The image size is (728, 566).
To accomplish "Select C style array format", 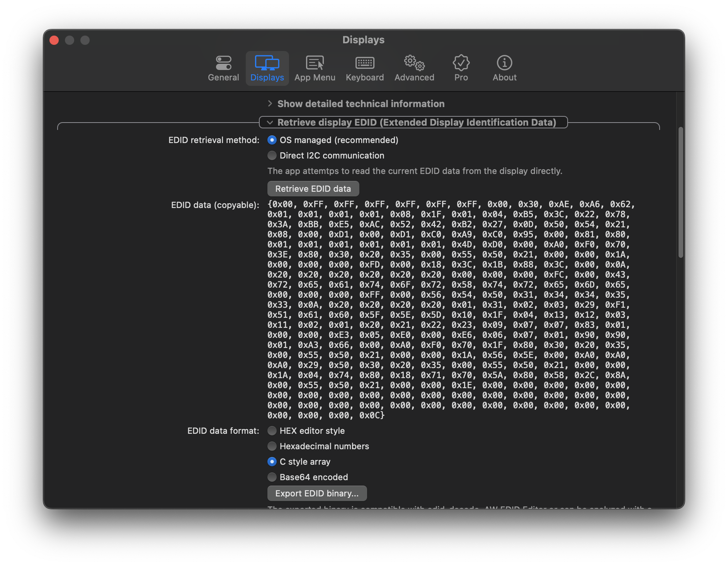I will [272, 462].
